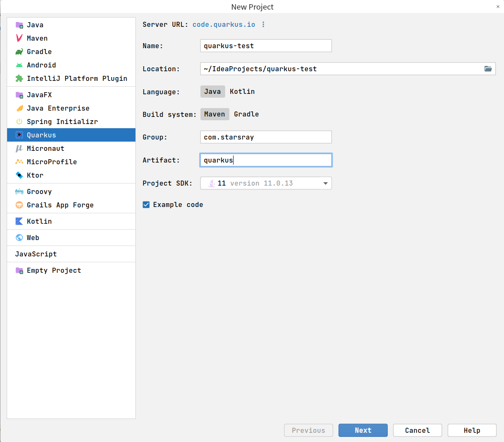
Task: Select the JavaFX list entry
Action: pos(71,95)
